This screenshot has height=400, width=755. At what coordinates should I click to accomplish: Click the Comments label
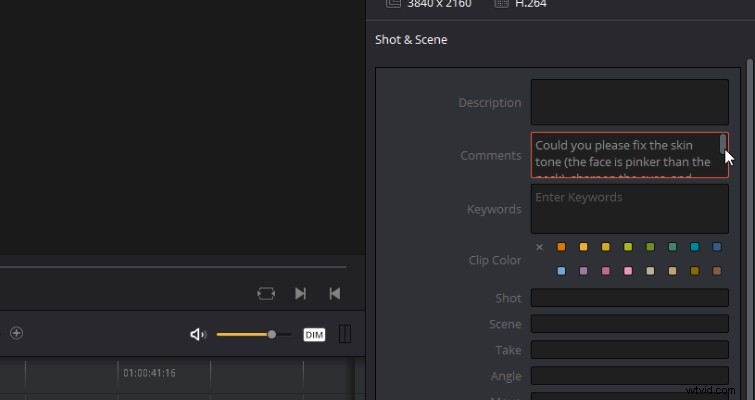pos(491,155)
